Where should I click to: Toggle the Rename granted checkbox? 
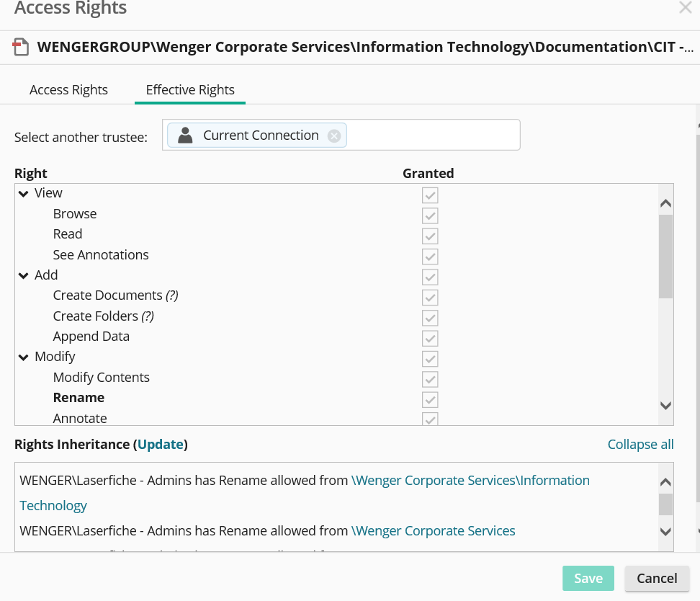[430, 399]
